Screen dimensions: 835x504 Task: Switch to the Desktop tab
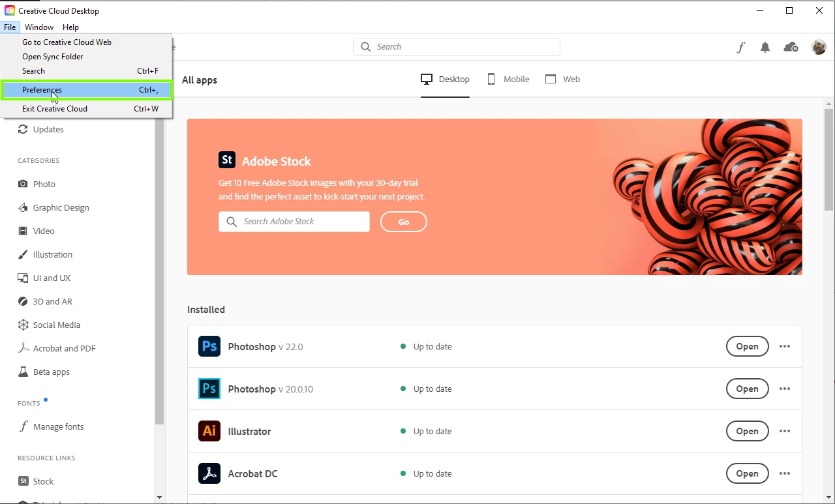(446, 80)
